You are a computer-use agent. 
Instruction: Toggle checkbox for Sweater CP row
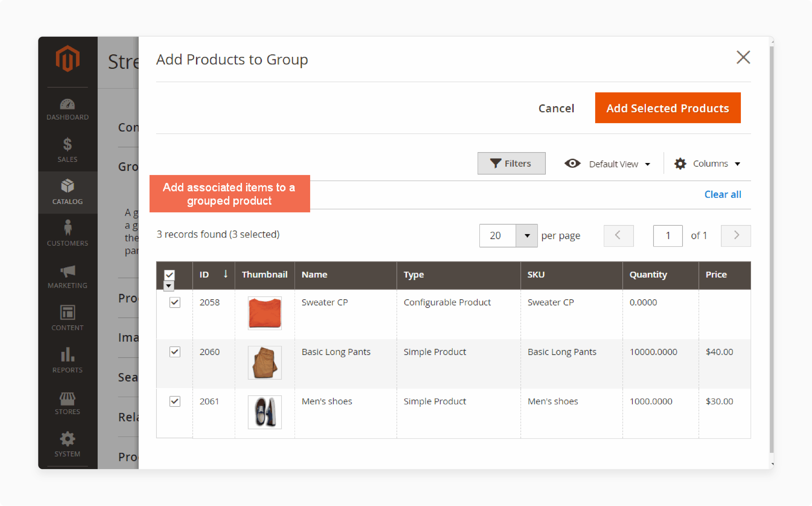pos(174,302)
